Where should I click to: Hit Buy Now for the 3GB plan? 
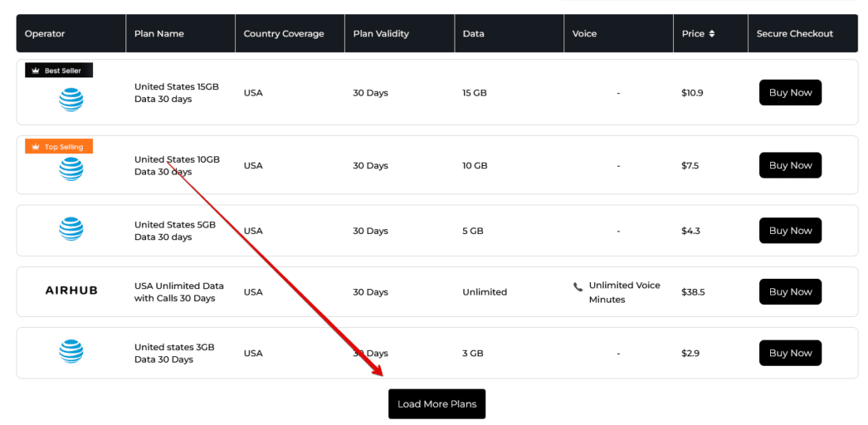click(790, 353)
